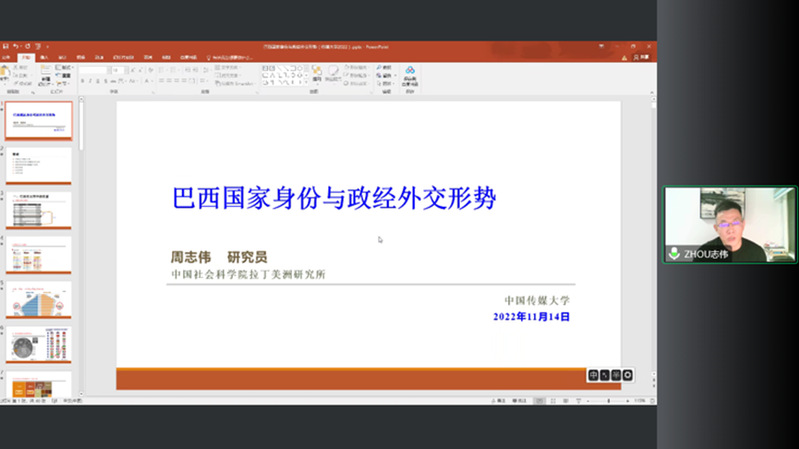Open the font name dropdown box

(95, 70)
